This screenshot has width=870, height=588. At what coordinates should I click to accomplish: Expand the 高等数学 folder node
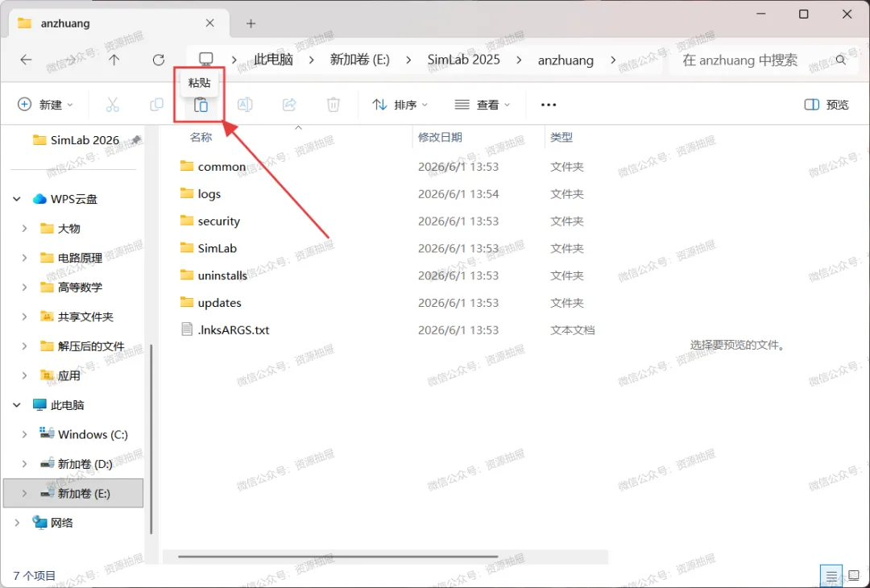click(x=24, y=287)
